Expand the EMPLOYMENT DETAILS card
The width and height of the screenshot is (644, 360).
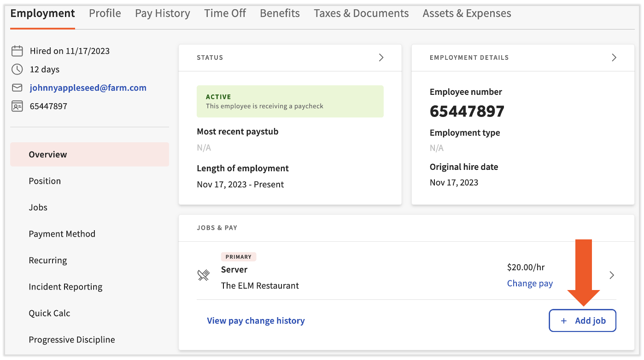coord(614,58)
